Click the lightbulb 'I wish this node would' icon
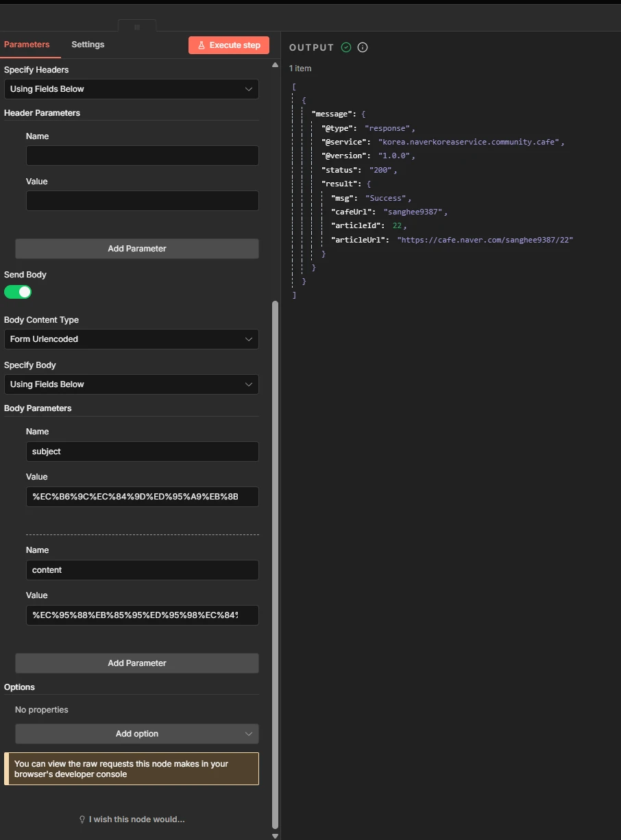Screen dimensions: 621x840 pos(82,819)
